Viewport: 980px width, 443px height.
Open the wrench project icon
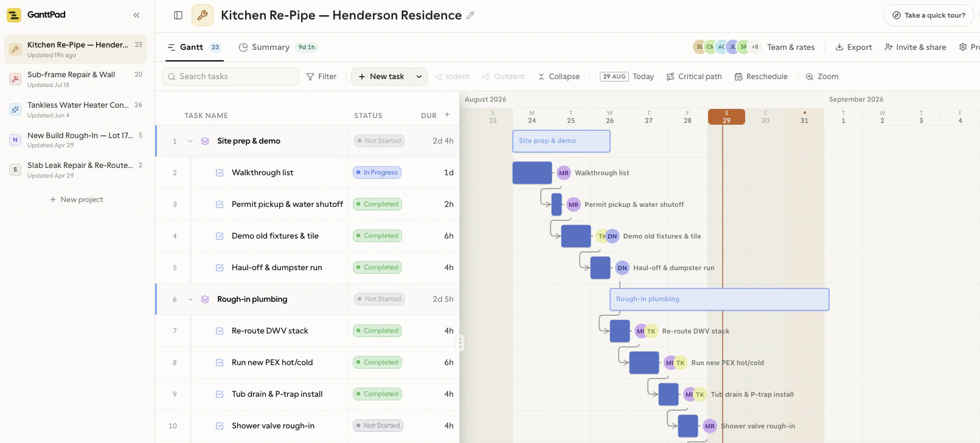pyautogui.click(x=203, y=15)
